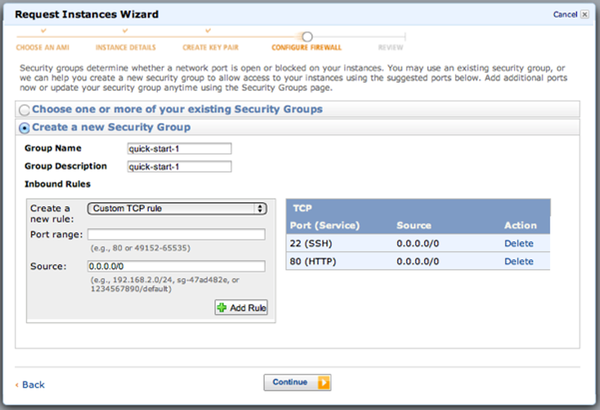Screen dimensions: 600x410
Task: Select the existing Security Groups radio button
Action: click(24, 110)
